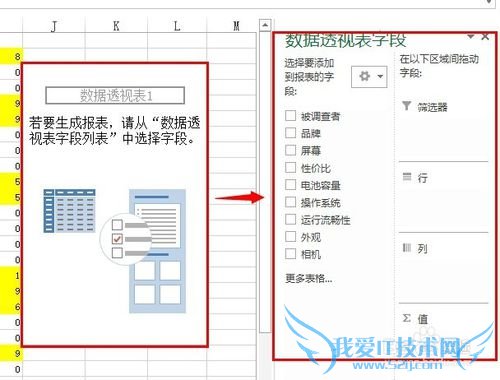Screen dimensions: 500x380
Task: Select the 电池容量 field checkbox
Action: coord(290,185)
